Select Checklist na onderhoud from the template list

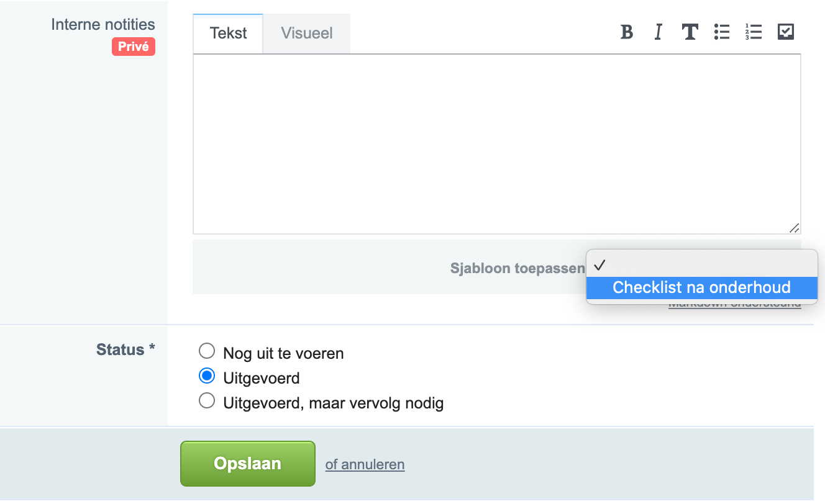[701, 287]
